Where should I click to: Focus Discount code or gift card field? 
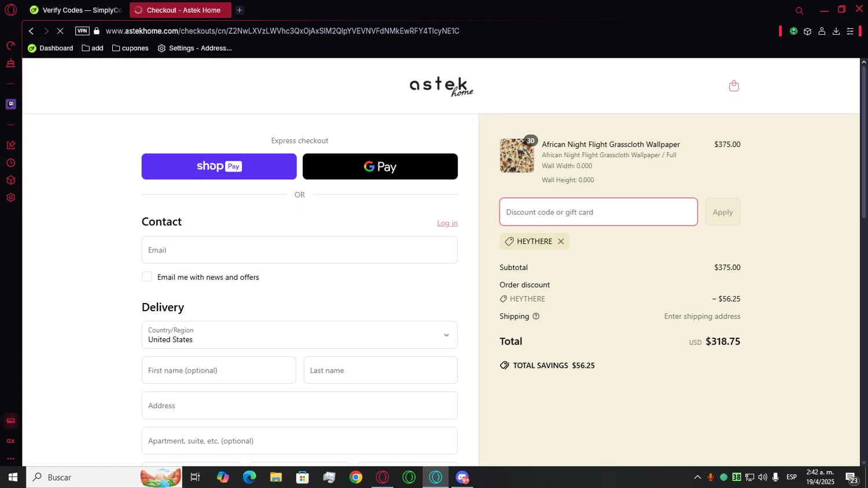pyautogui.click(x=598, y=212)
